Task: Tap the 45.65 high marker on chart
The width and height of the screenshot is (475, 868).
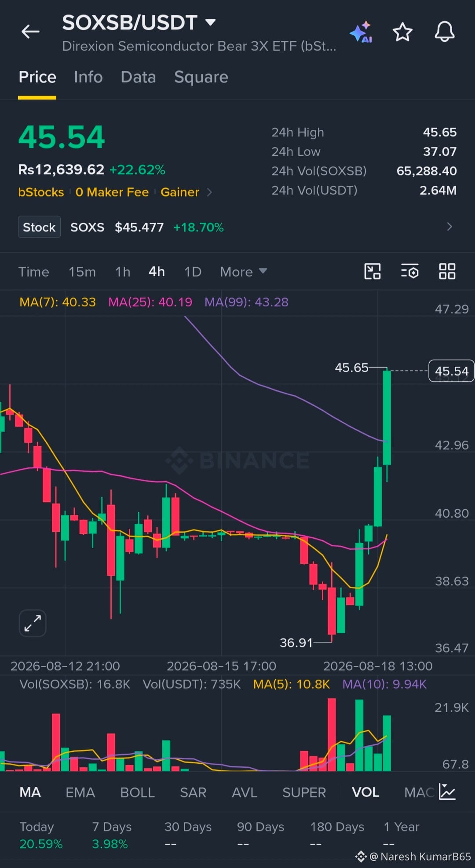Action: [x=351, y=368]
